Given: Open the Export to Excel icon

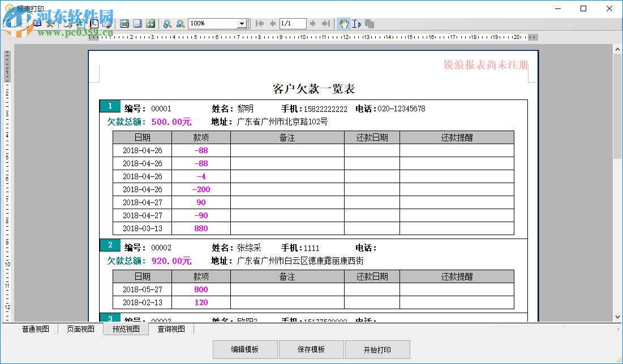Looking at the screenshot, I should tap(80, 24).
